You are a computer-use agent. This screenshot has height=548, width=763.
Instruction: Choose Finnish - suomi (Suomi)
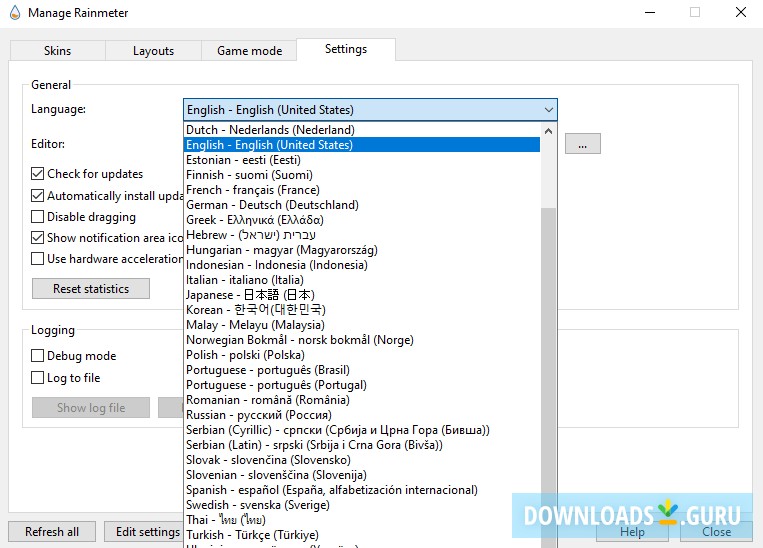point(363,175)
